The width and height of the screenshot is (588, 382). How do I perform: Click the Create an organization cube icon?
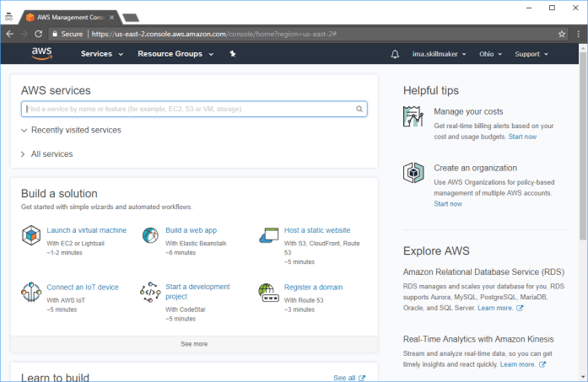click(x=413, y=173)
